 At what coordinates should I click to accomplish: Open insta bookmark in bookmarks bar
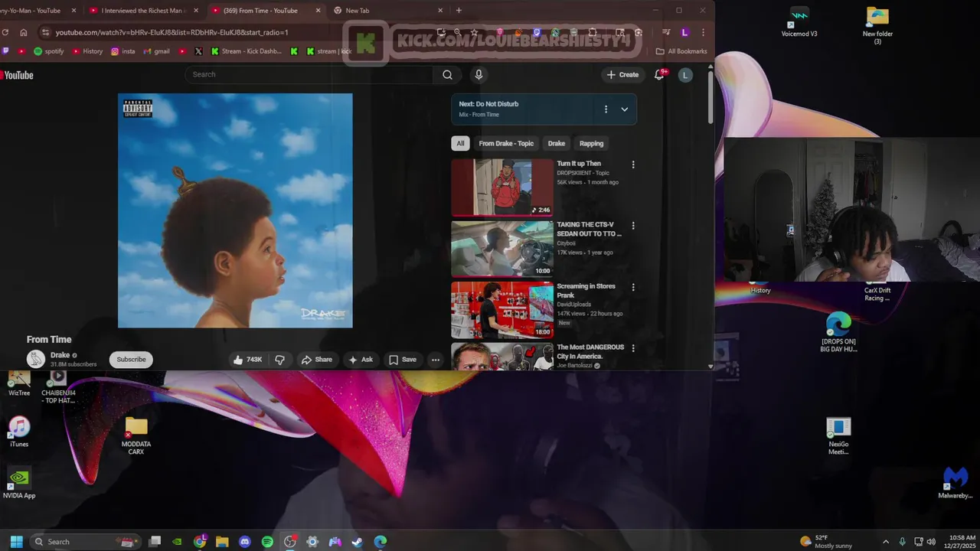click(123, 51)
